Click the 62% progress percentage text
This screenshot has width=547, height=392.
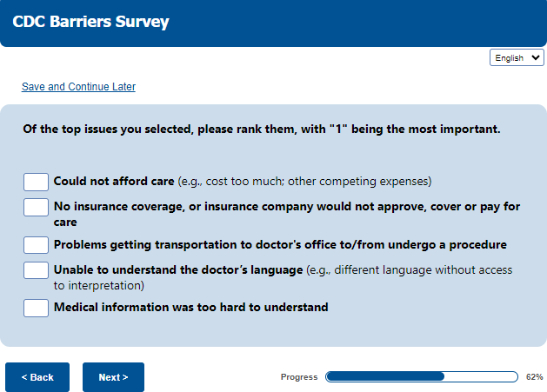coord(535,377)
